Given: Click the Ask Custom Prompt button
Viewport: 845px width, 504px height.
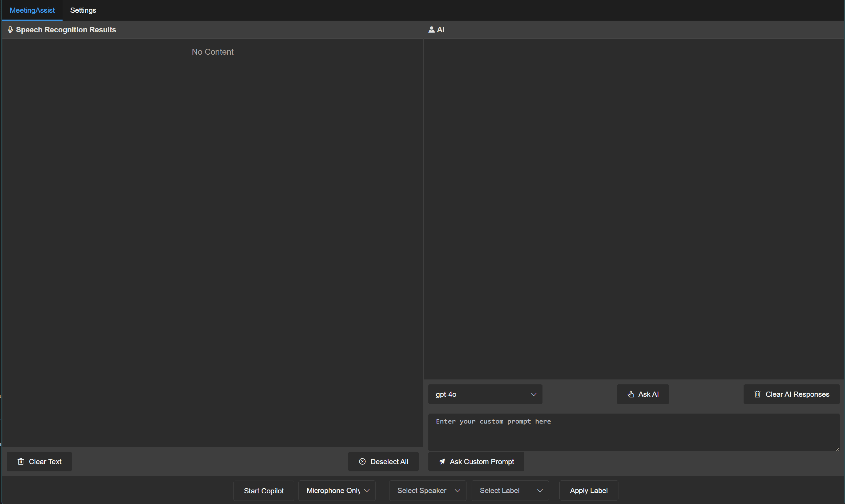Looking at the screenshot, I should point(476,462).
